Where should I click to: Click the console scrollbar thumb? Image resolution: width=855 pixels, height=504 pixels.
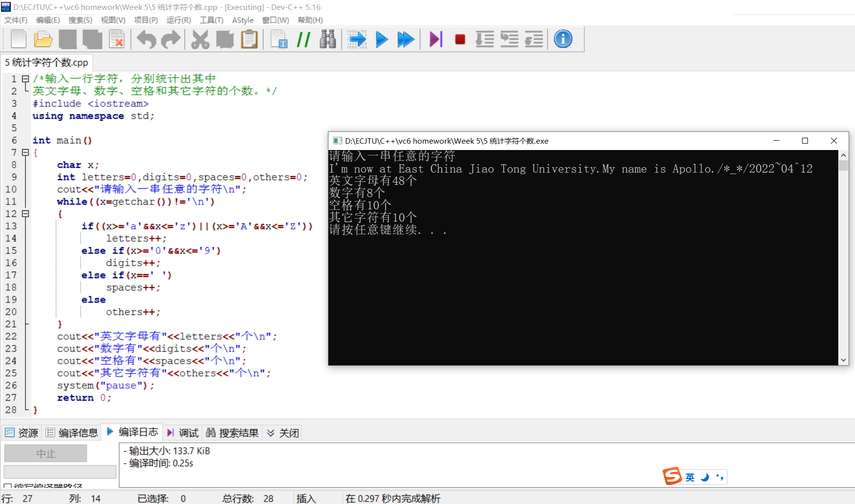click(x=843, y=165)
